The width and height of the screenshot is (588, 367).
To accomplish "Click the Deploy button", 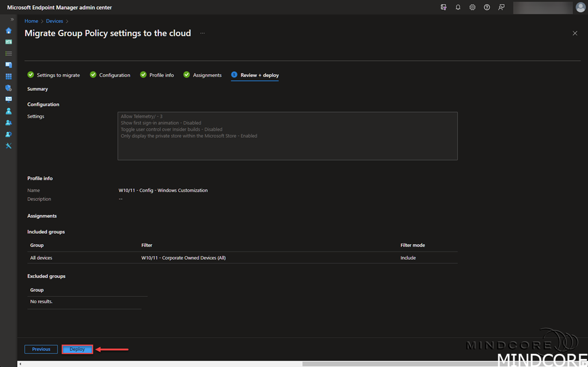I will coord(77,349).
